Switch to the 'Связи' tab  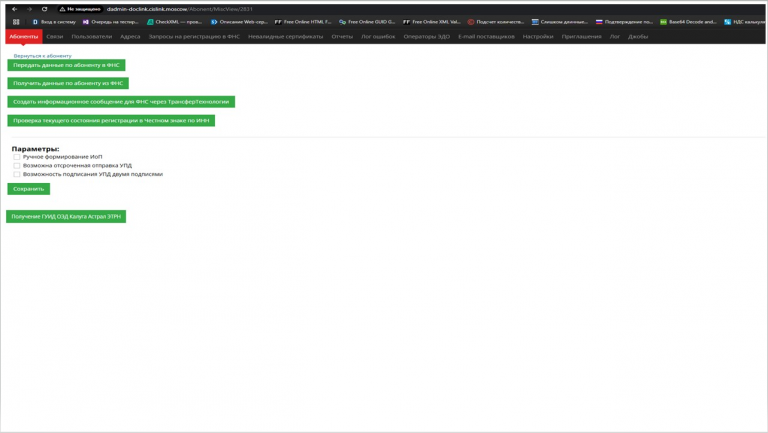54,36
